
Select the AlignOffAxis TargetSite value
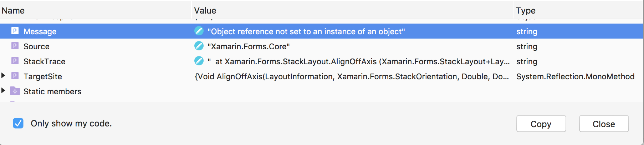pos(352,76)
